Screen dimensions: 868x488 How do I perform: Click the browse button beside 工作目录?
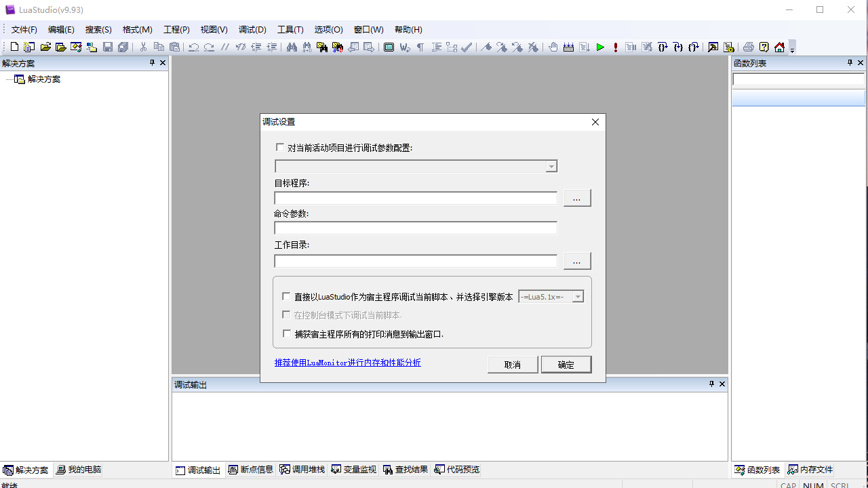pos(576,260)
